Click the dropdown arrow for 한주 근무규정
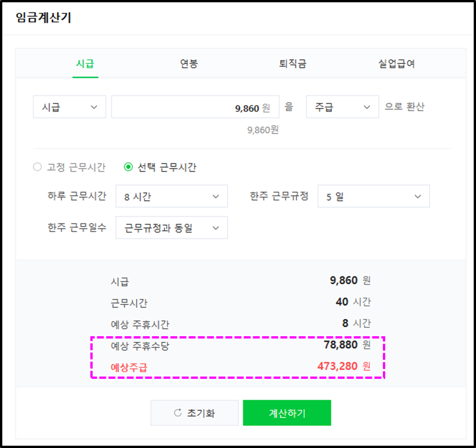Viewport: 476px width, 448px height. click(417, 196)
